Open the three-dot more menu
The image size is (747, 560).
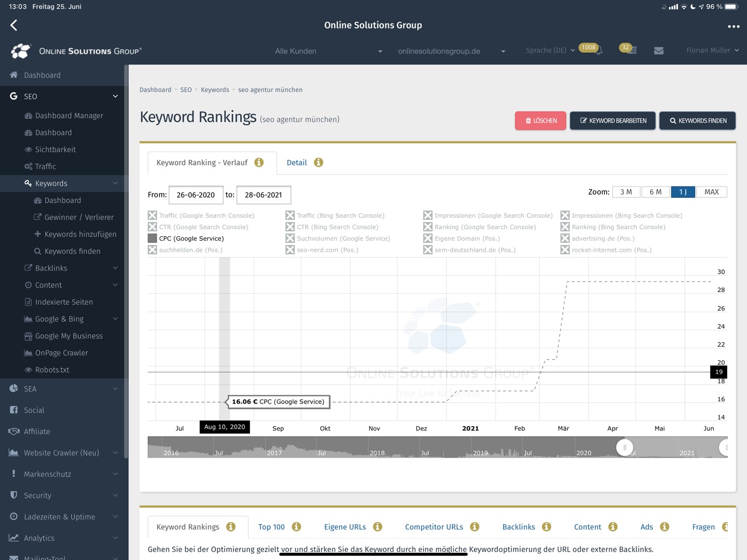click(733, 26)
